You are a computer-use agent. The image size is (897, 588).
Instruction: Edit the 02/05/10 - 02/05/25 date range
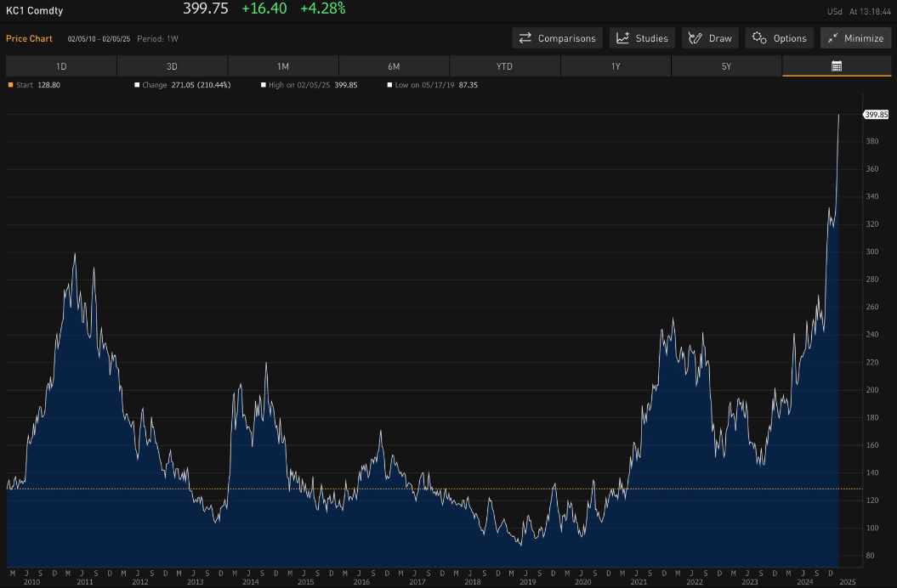(x=99, y=39)
